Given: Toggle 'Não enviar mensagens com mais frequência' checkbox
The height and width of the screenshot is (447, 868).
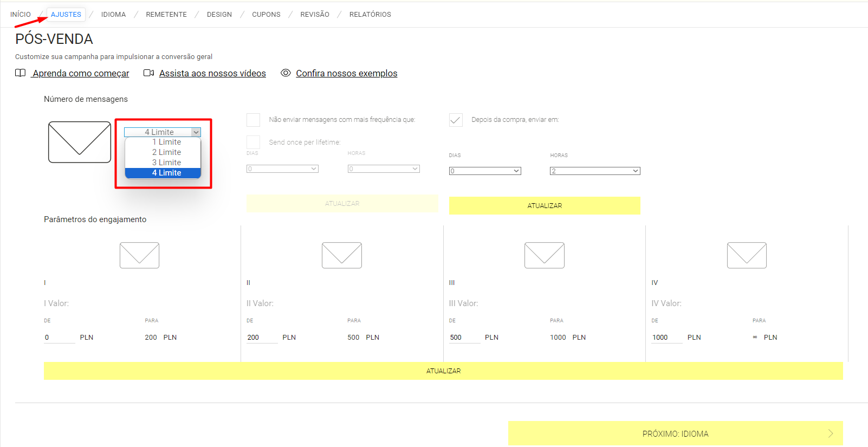Looking at the screenshot, I should (x=253, y=120).
